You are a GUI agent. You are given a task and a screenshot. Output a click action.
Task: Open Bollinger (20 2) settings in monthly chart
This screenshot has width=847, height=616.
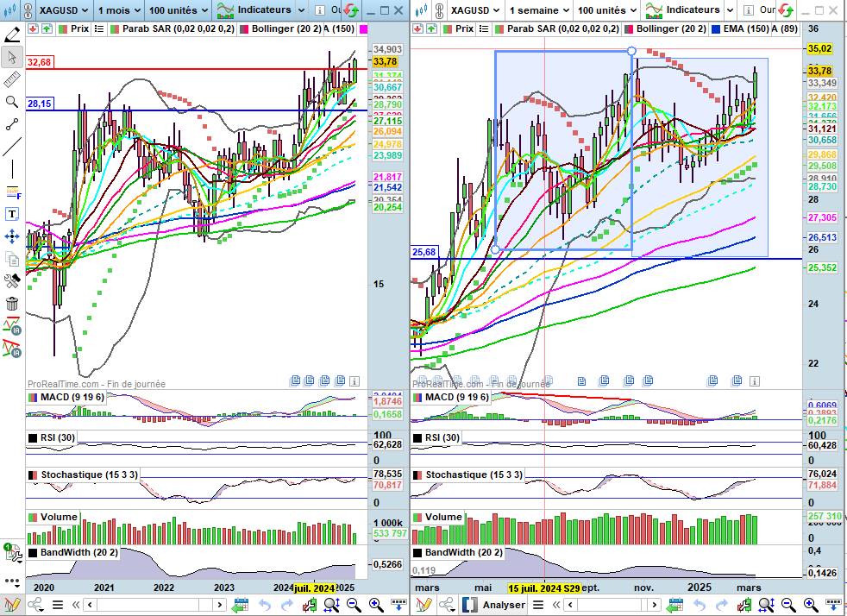coord(279,28)
